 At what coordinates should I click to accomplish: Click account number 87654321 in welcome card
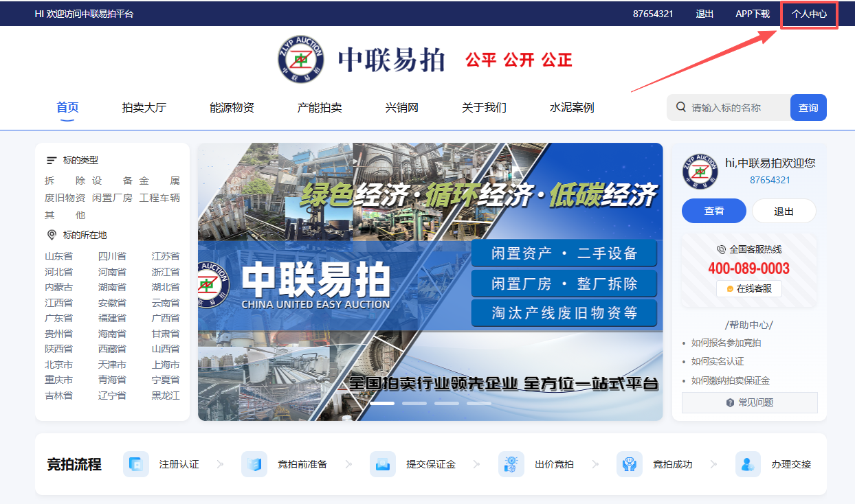point(770,180)
